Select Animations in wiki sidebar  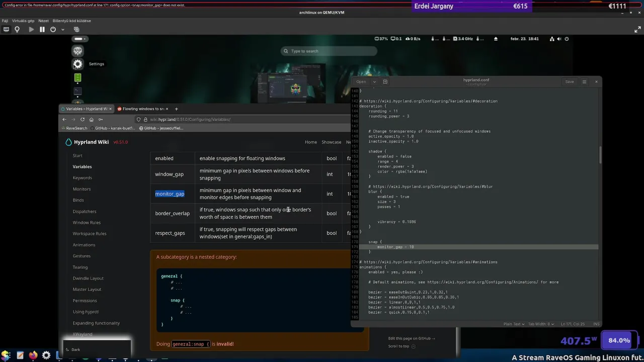tap(84, 245)
